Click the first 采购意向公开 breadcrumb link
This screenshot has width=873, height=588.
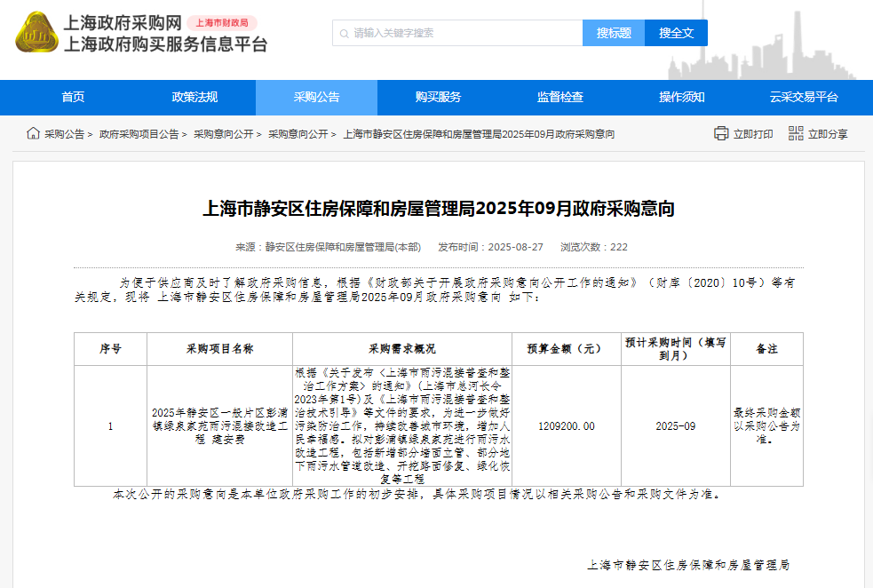(223, 134)
